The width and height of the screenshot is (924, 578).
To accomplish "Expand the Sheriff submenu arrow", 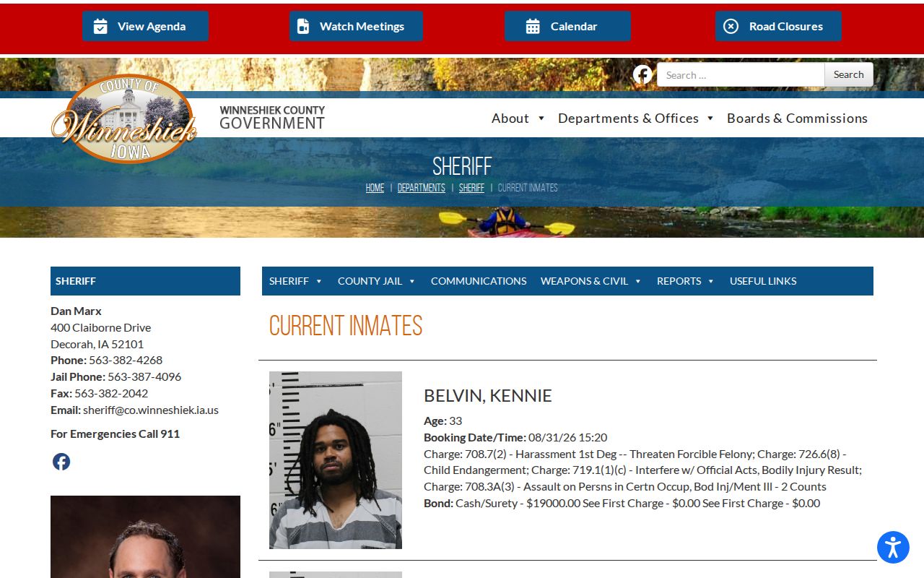I will 319,282.
